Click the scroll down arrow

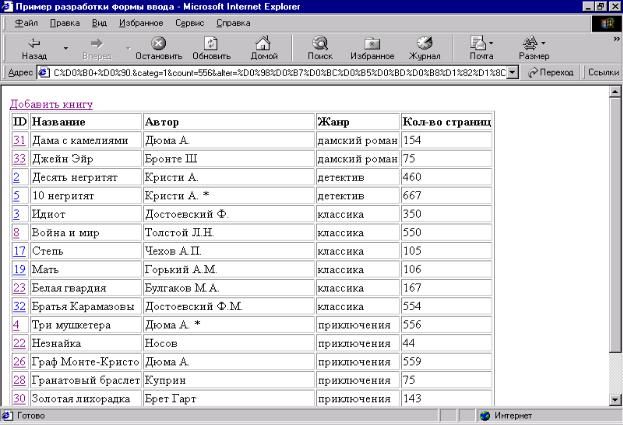click(x=615, y=400)
